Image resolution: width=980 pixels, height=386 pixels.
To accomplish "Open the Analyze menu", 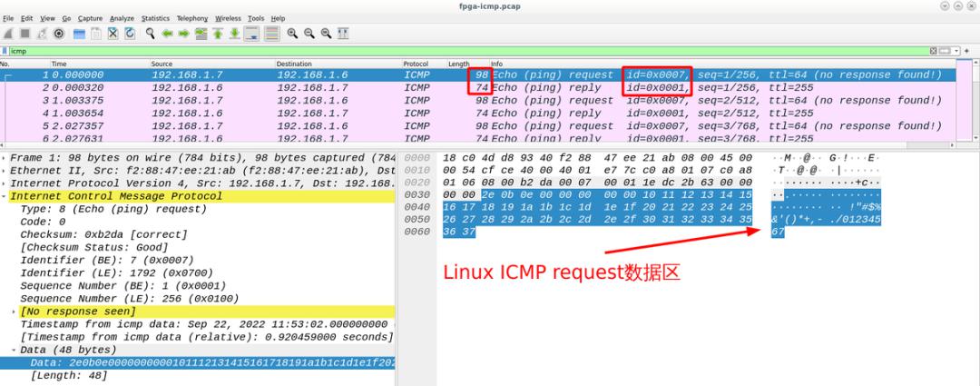I will 122,18.
